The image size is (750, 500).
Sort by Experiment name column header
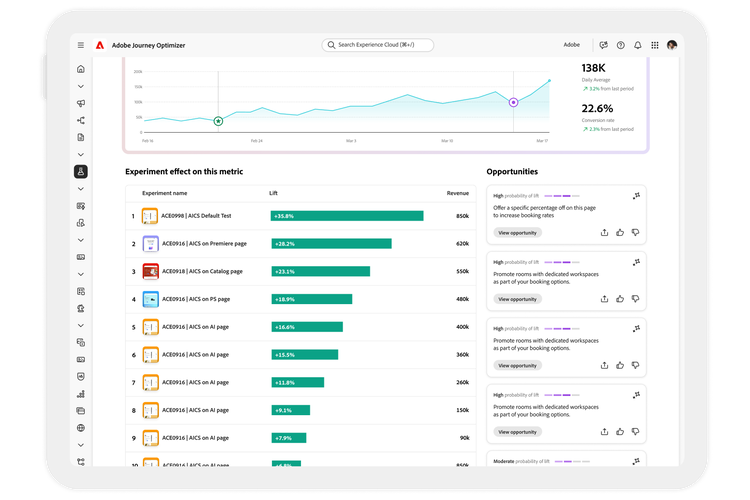point(165,193)
